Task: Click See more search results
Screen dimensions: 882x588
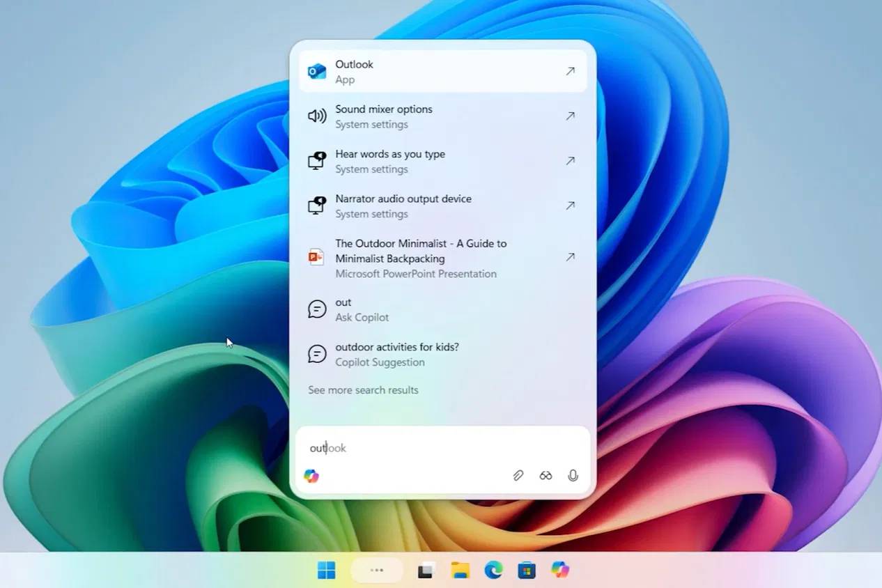Action: (363, 390)
